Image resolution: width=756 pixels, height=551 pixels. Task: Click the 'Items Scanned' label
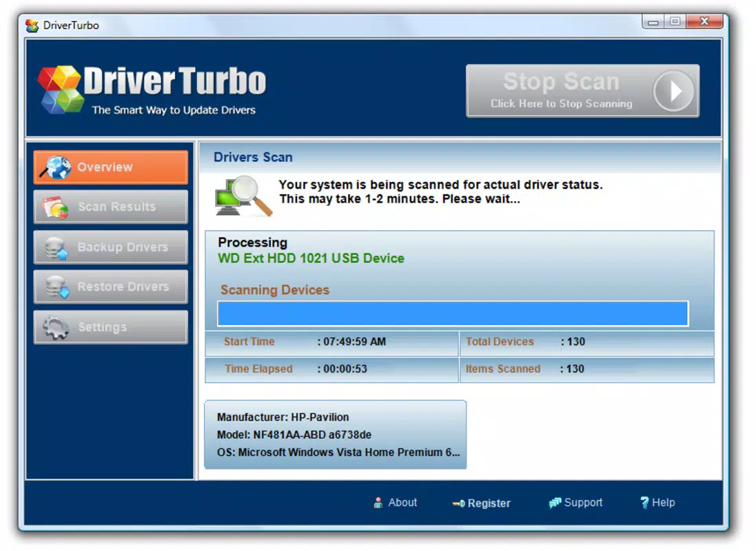click(503, 368)
